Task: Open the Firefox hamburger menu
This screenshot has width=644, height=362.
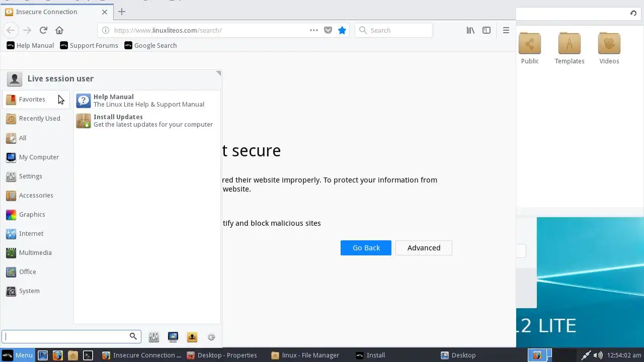Action: (506, 30)
